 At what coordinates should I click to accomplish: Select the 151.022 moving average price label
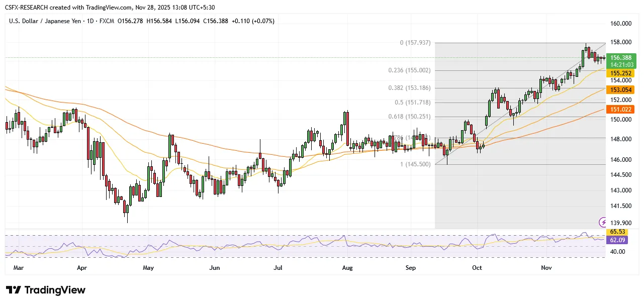click(x=621, y=109)
